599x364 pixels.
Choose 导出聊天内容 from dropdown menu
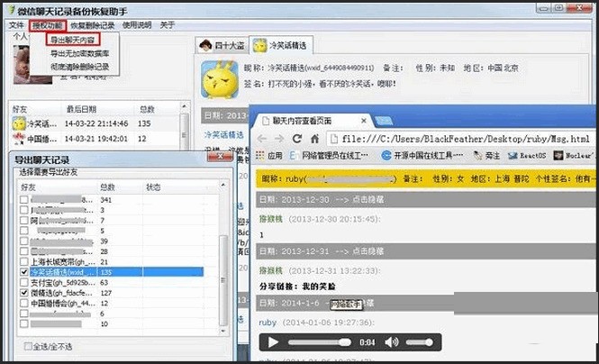click(x=73, y=40)
